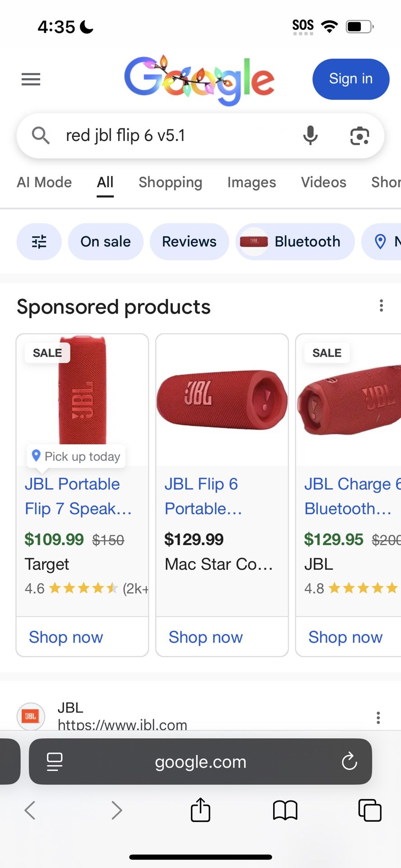Enable the Bluetooth filter chip
401x868 pixels.
[x=295, y=241]
